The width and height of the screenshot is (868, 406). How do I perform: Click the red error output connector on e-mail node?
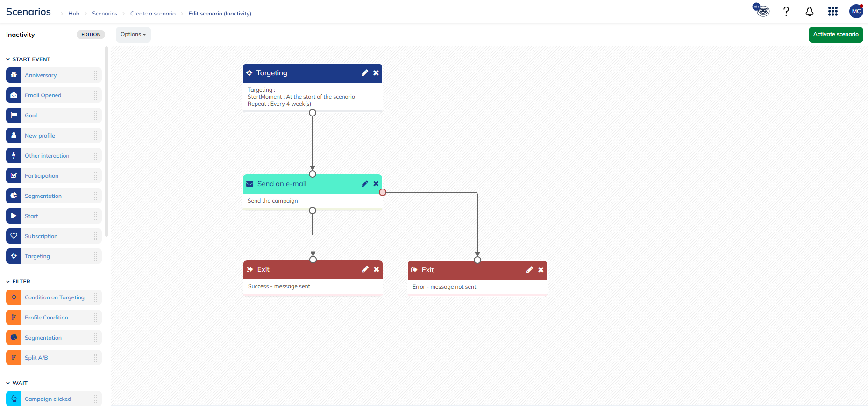coord(383,192)
